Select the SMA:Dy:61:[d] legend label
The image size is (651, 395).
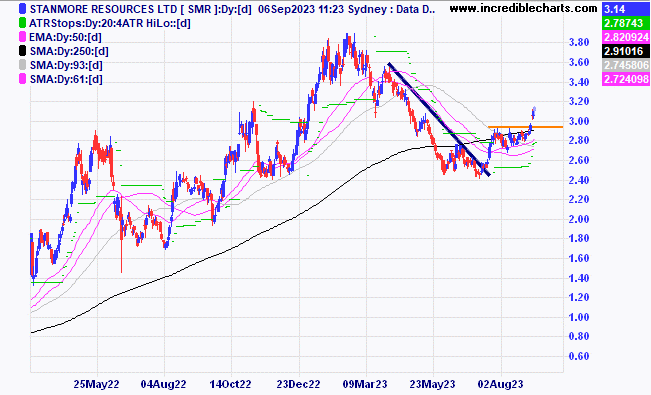click(66, 79)
